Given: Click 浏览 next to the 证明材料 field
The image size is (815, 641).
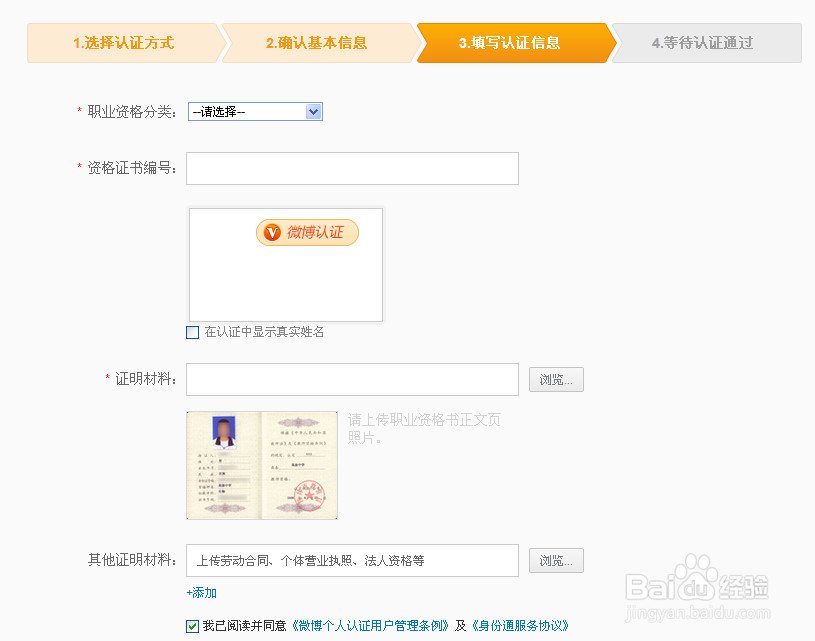Looking at the screenshot, I should [556, 379].
